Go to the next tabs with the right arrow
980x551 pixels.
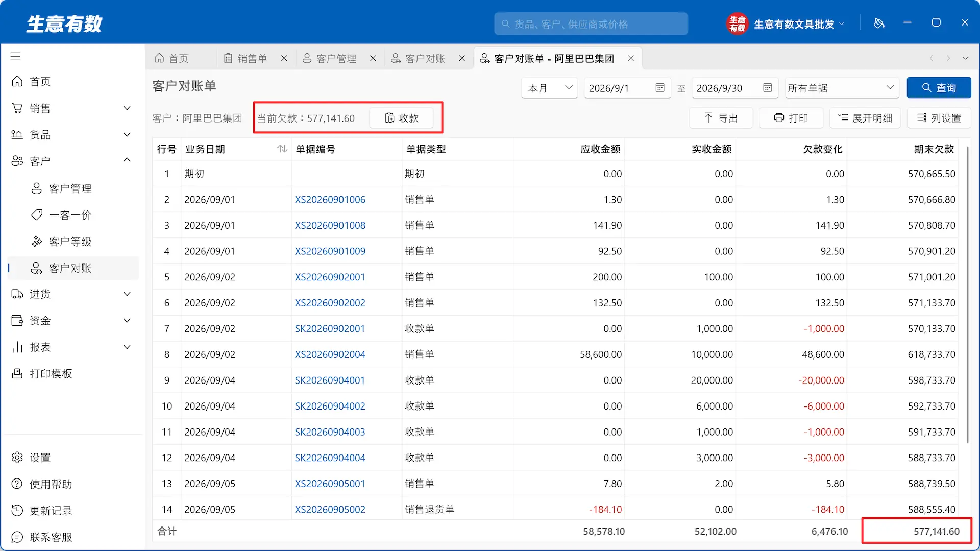point(948,58)
